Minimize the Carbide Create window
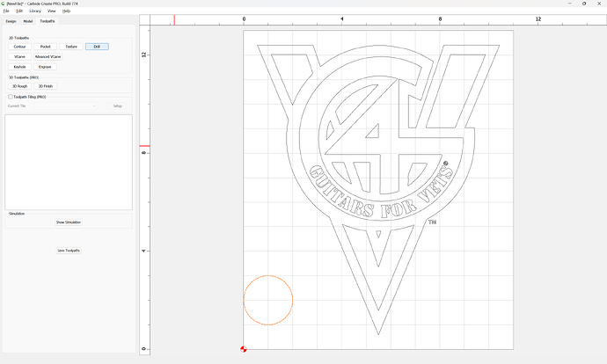607x364 pixels. tap(570, 4)
